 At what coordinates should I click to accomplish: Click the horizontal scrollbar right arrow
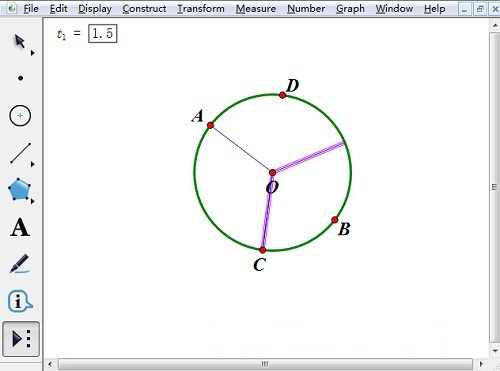[x=481, y=364]
